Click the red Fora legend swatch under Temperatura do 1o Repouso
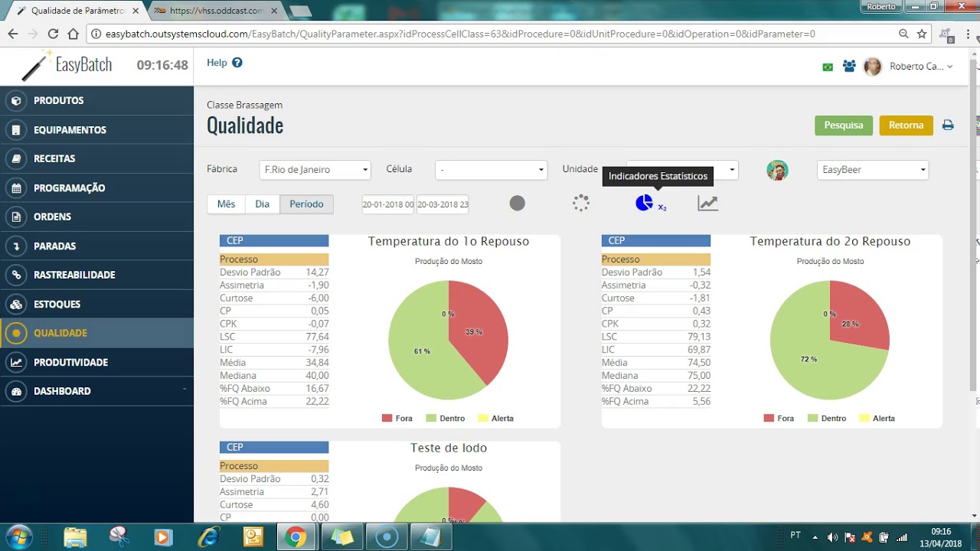The height and width of the screenshot is (551, 980). click(x=387, y=419)
